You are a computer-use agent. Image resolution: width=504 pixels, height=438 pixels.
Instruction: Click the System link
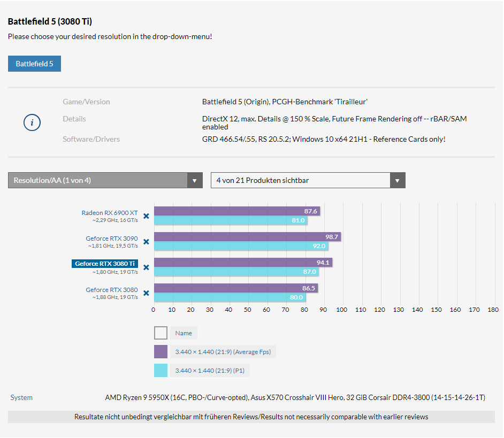[x=21, y=397]
